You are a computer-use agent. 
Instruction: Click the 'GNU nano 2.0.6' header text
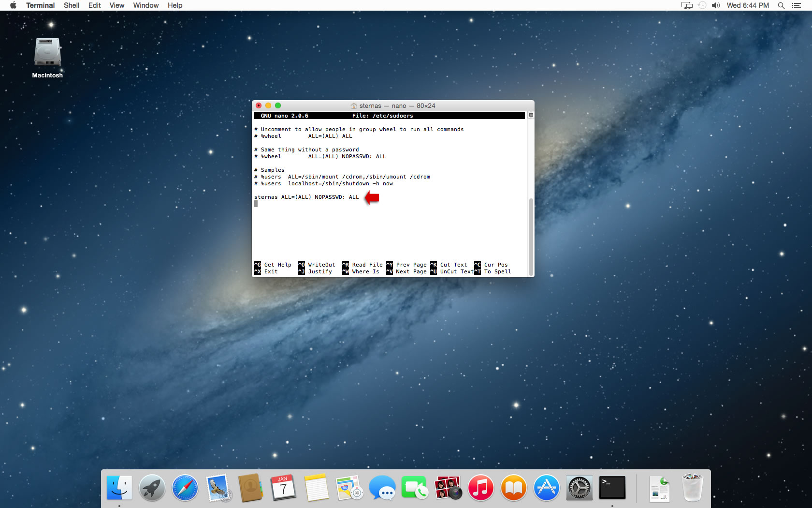284,116
